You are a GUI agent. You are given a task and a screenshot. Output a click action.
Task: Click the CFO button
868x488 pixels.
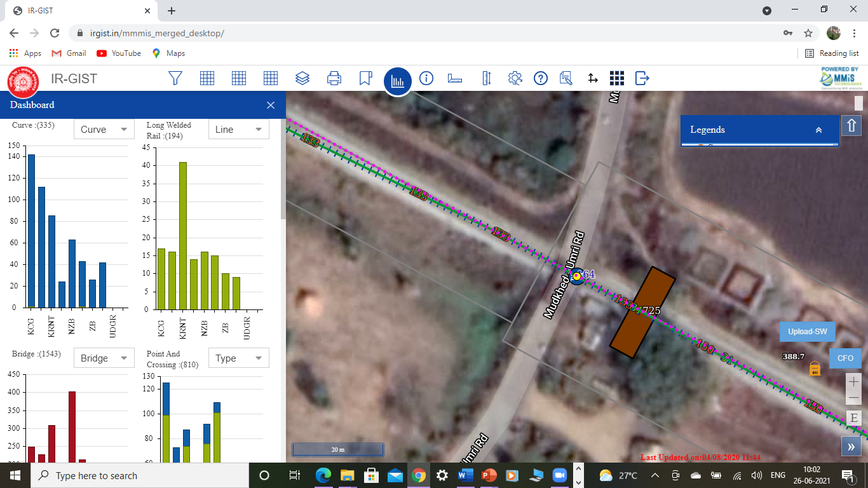coord(844,358)
